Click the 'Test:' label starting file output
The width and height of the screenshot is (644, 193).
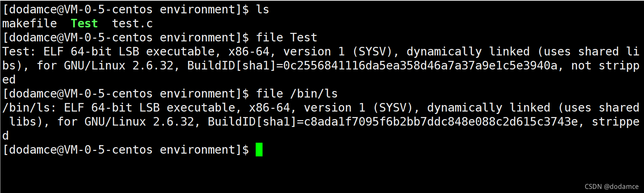pyautogui.click(x=19, y=52)
